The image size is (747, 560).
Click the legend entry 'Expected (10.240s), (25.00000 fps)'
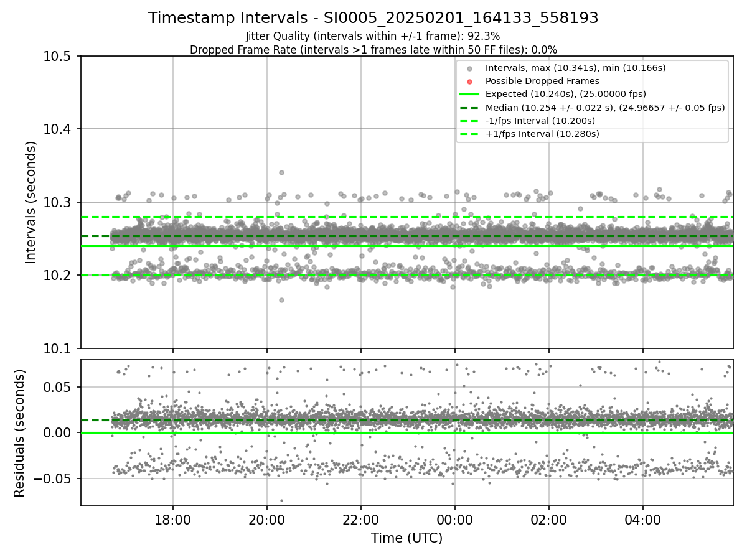tap(566, 94)
